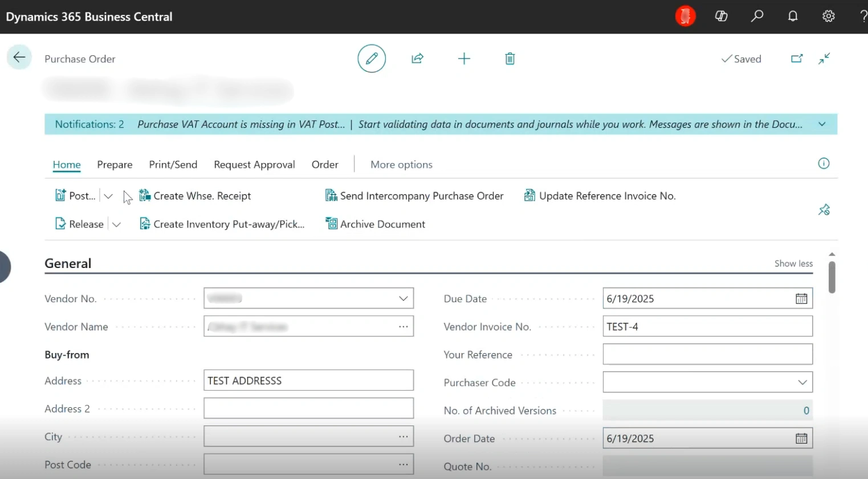This screenshot has height=479, width=868.
Task: Open City lookup ellipsis
Action: (404, 436)
